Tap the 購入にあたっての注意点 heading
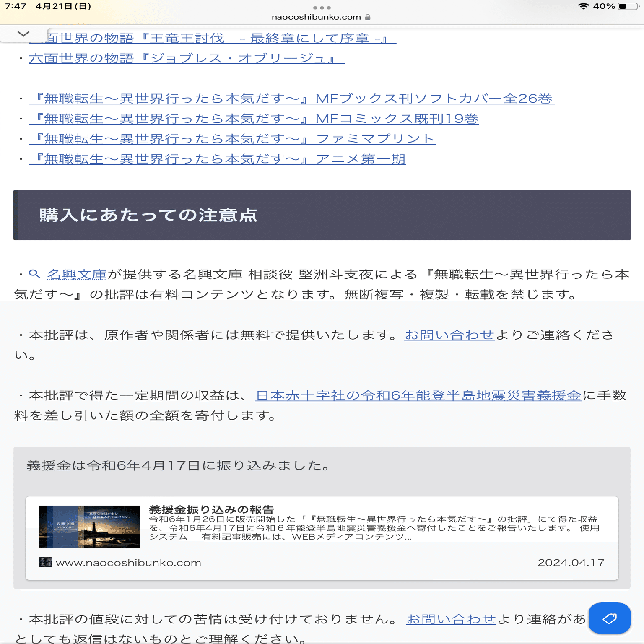Viewport: 644px width, 644px height. pyautogui.click(x=148, y=215)
